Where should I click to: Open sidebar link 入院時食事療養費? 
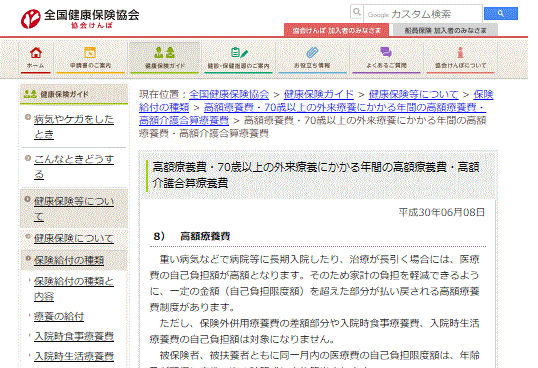coord(74,336)
